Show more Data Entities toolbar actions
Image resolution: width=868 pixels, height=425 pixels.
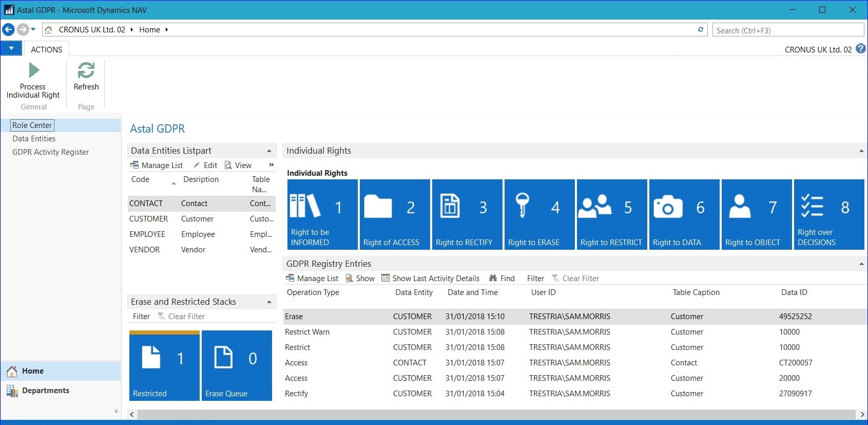point(271,165)
